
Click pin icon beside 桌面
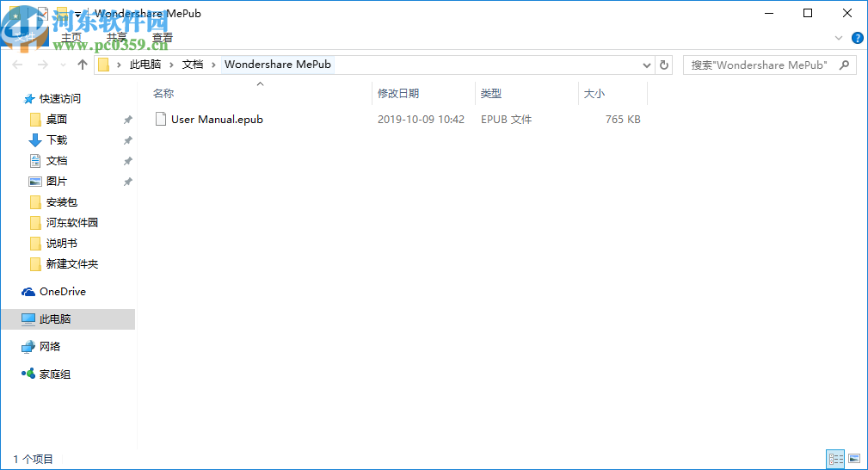[x=128, y=120]
